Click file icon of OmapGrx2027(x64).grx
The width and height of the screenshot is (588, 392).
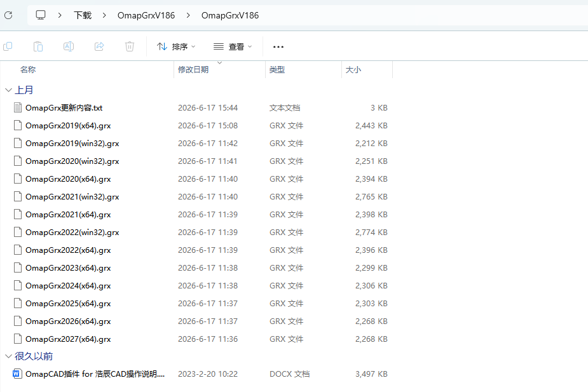(x=18, y=339)
